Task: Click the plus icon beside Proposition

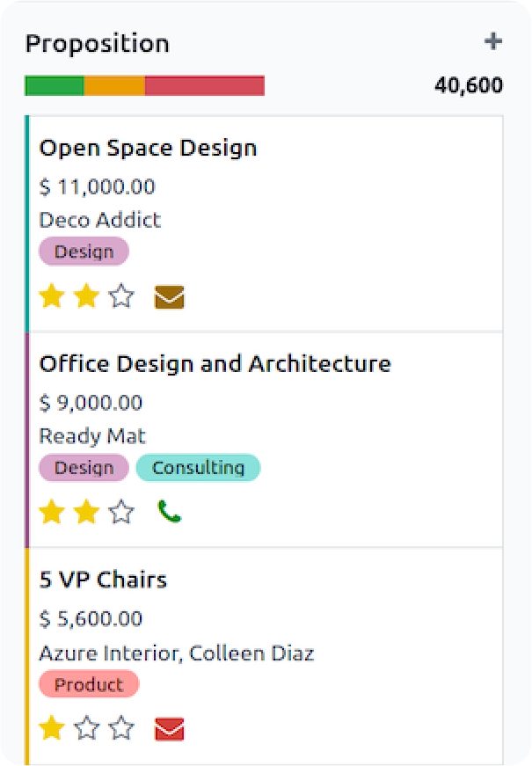Action: coord(493,41)
